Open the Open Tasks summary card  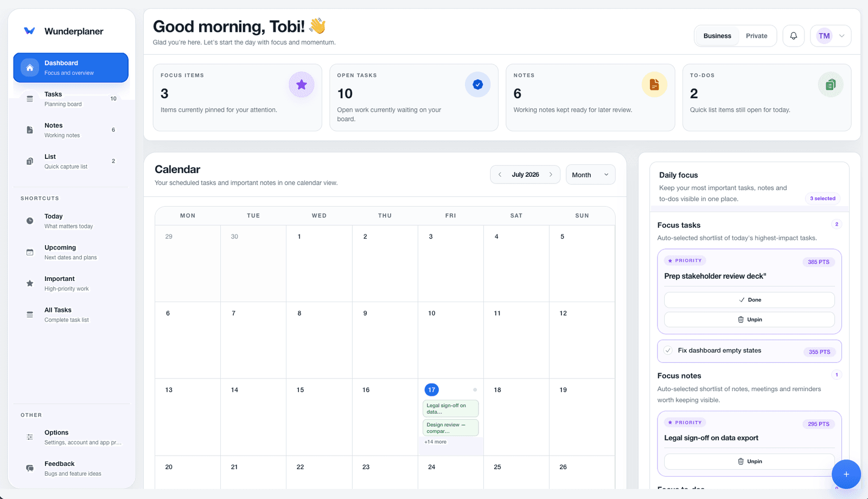pyautogui.click(x=414, y=98)
